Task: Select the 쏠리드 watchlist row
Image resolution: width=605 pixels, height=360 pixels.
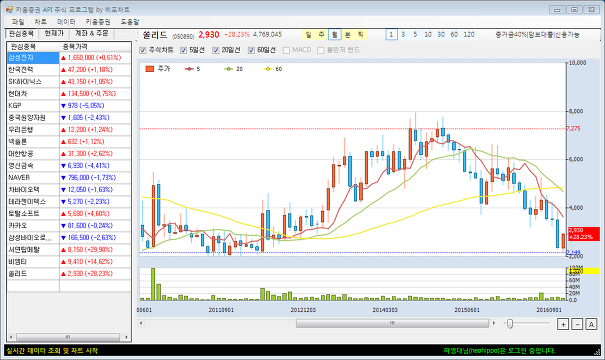Action: coord(69,274)
